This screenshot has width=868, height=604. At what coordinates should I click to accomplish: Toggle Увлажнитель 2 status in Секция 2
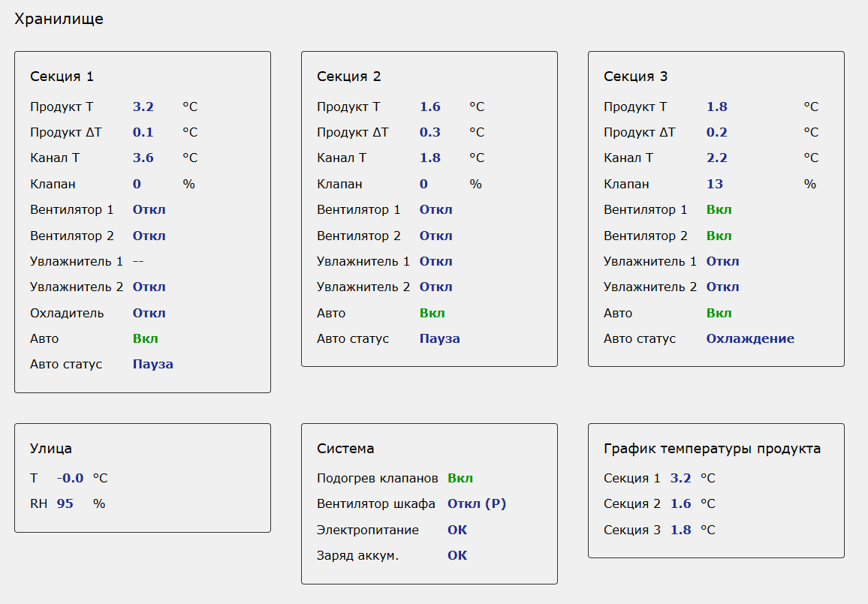(436, 287)
